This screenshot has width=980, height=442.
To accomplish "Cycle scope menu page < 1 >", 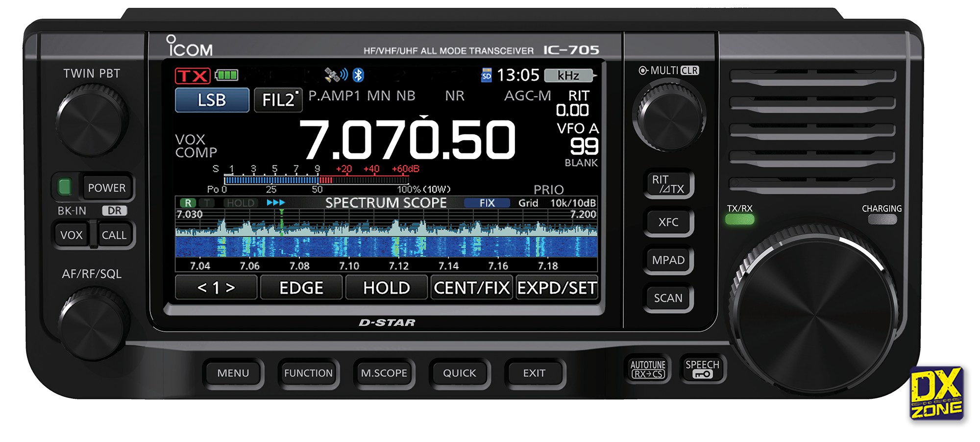I will click(216, 288).
